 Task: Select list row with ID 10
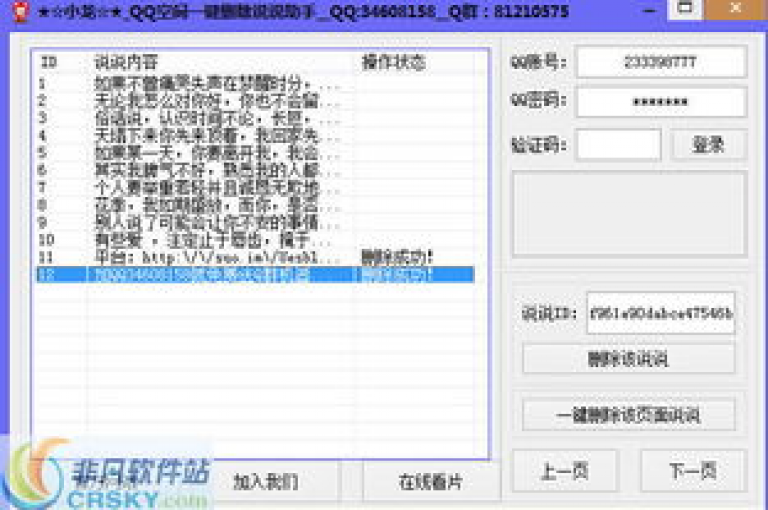coord(256,240)
